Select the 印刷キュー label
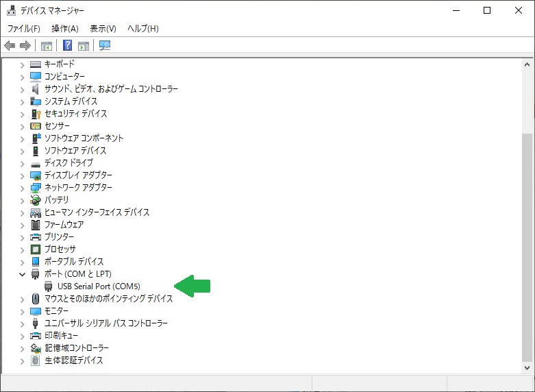Screen dimensions: 535x392 pyautogui.click(x=62, y=336)
